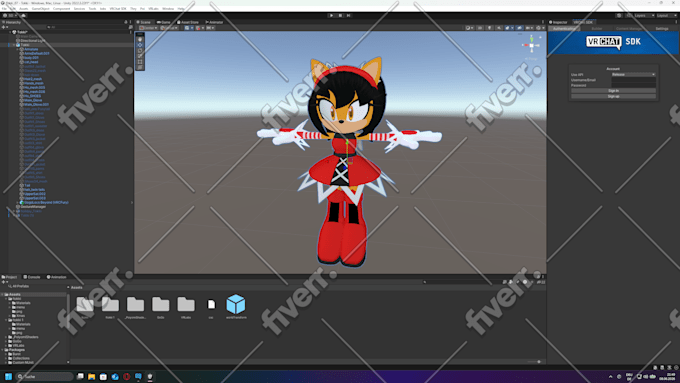680x383 pixels.
Task: Toggle hidden objects visibility button in Scene
Action: click(x=520, y=28)
